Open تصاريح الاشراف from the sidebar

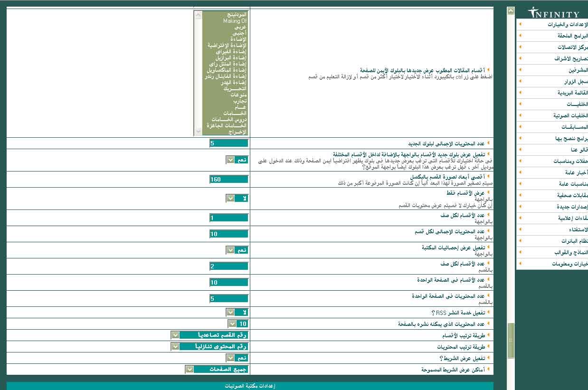tap(552, 59)
